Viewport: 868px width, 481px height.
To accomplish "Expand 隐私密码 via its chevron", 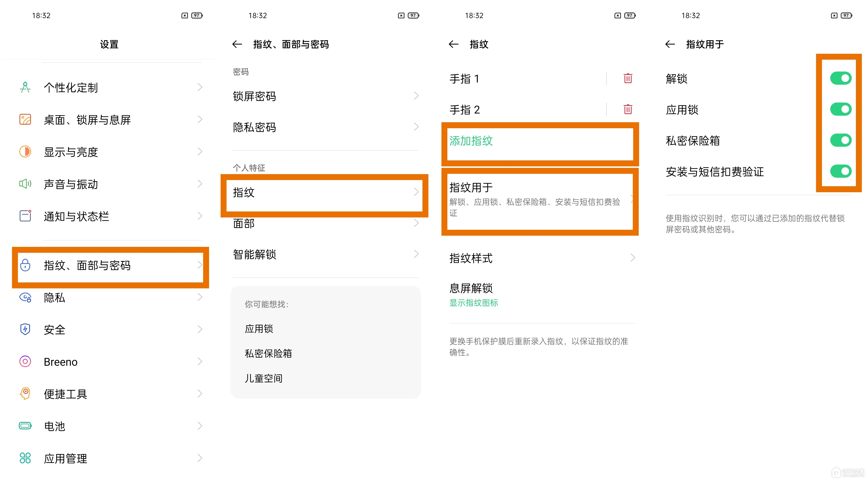I will coord(417,127).
